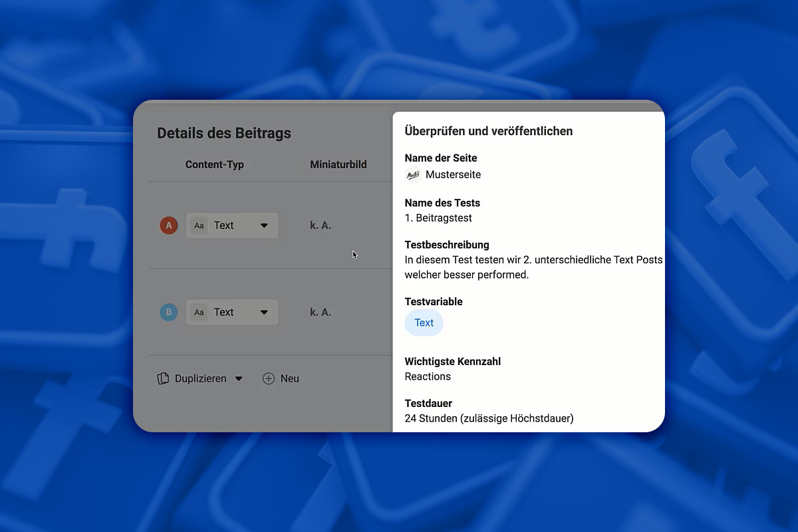Click the Musterseite page name
798x532 pixels.
point(453,175)
